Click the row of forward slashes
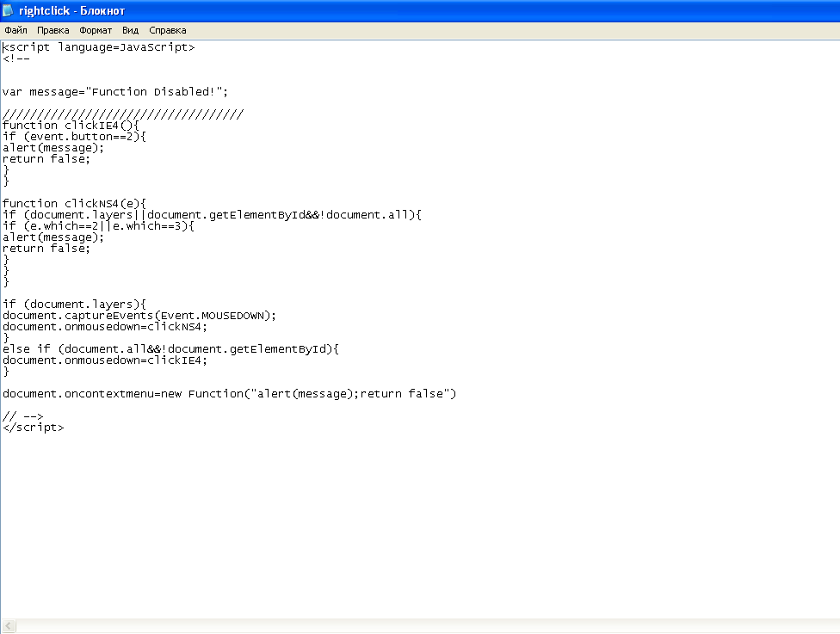This screenshot has height=634, width=840. click(123, 114)
